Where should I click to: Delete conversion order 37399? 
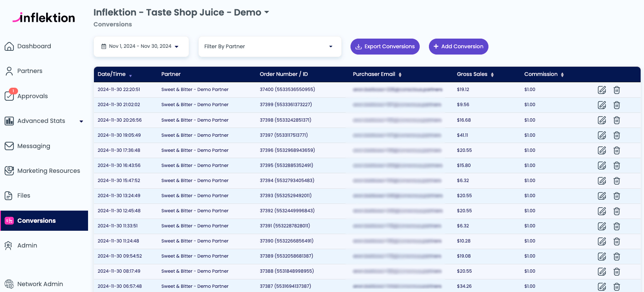(617, 105)
